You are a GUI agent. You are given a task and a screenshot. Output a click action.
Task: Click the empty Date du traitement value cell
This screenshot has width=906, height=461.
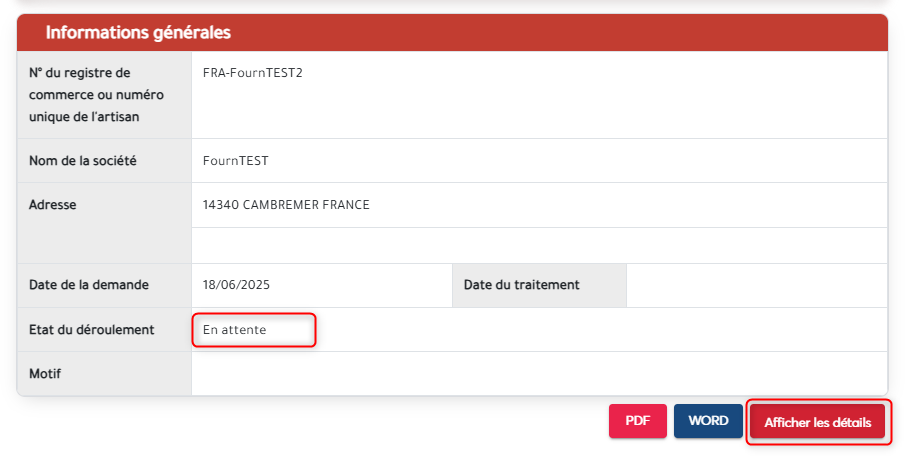point(756,285)
